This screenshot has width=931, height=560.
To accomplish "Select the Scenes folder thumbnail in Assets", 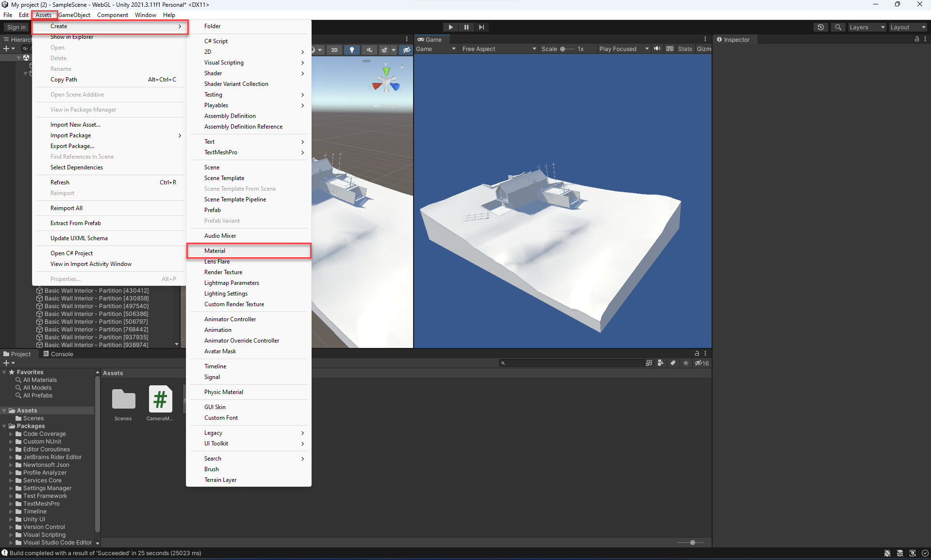I will pyautogui.click(x=123, y=399).
